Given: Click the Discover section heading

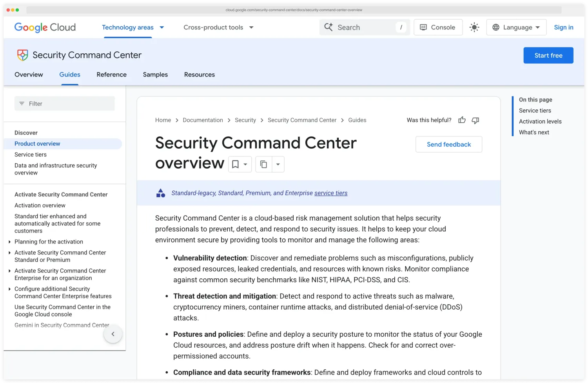Looking at the screenshot, I should 26,133.
